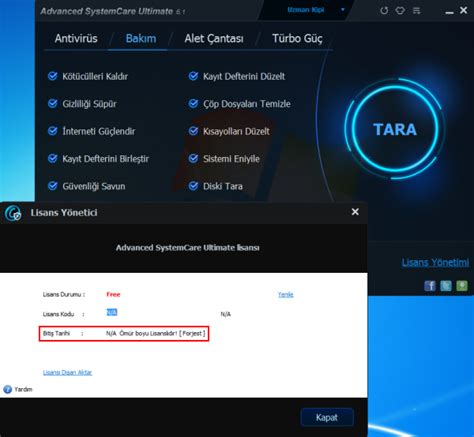Click the green download icon beside Twitter
The height and width of the screenshot is (437, 474).
pyautogui.click(x=462, y=286)
